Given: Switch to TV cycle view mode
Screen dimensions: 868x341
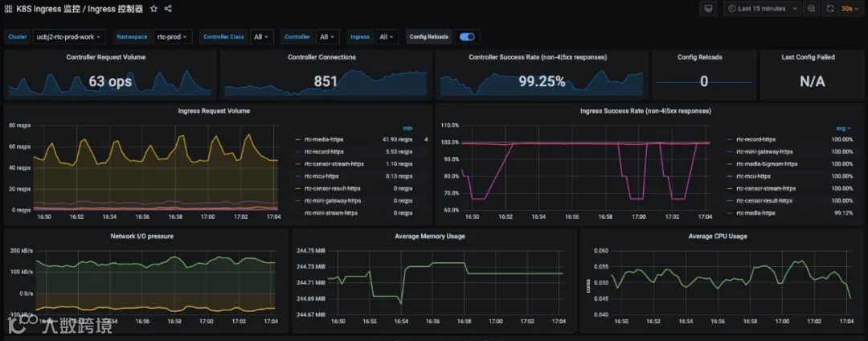Looking at the screenshot, I should (708, 9).
